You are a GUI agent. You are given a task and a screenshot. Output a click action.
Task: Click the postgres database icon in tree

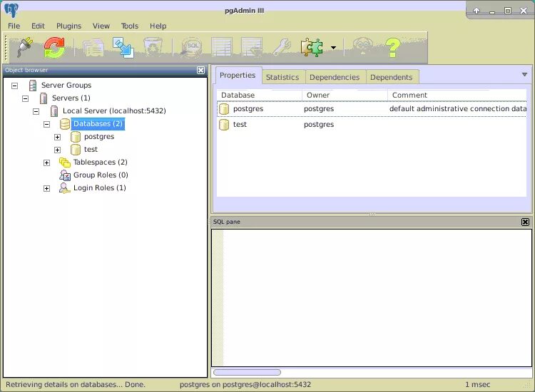click(76, 137)
